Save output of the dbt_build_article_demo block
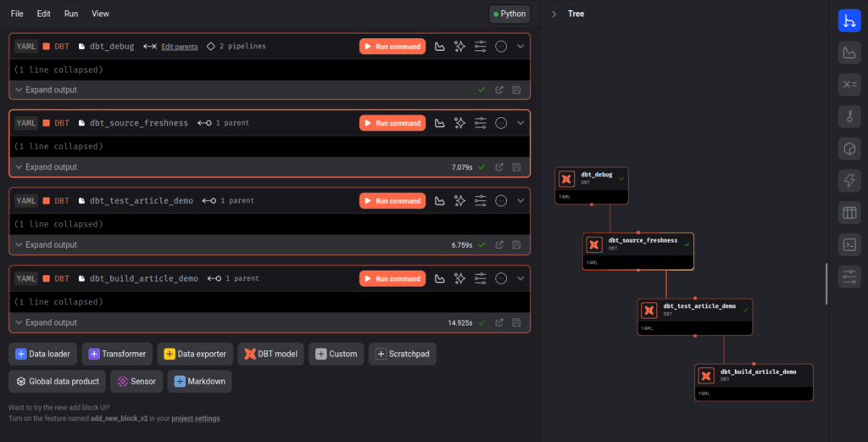868x442 pixels. 516,323
